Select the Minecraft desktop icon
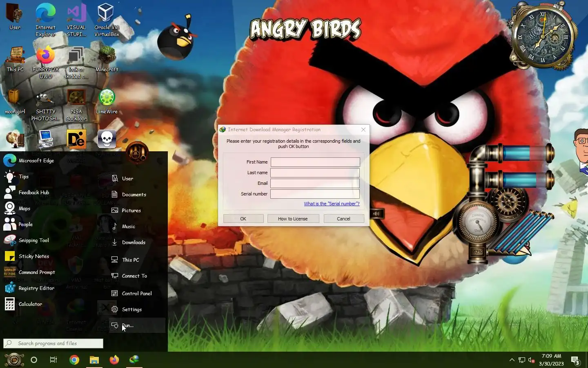 (107, 59)
